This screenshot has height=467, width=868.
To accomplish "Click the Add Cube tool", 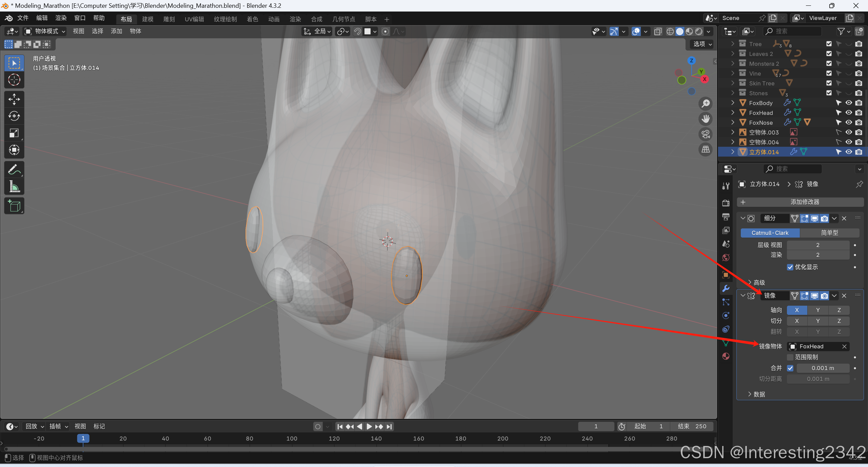I will (x=14, y=206).
